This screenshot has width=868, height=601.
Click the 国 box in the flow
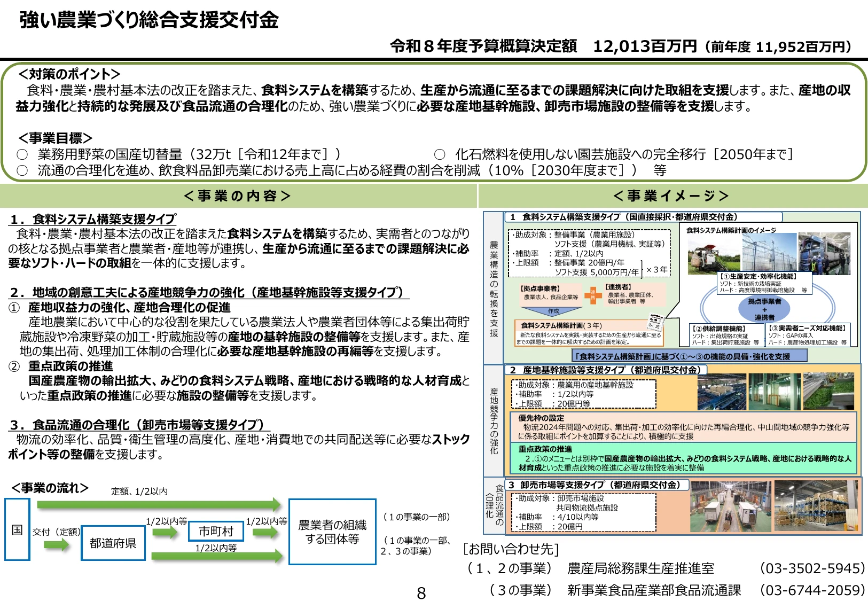(x=17, y=529)
